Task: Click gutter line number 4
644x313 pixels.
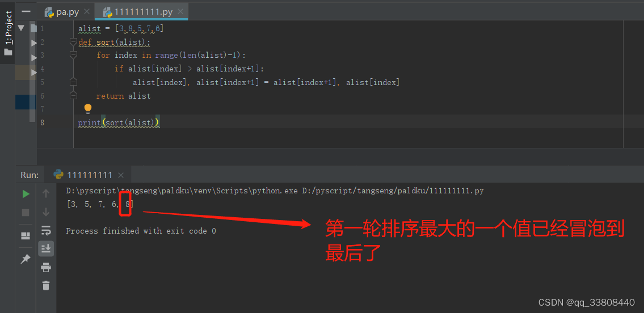Action: pos(43,69)
